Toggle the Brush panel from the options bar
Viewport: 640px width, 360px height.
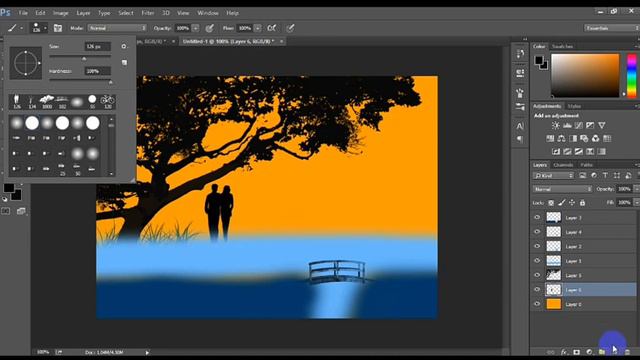click(58, 28)
